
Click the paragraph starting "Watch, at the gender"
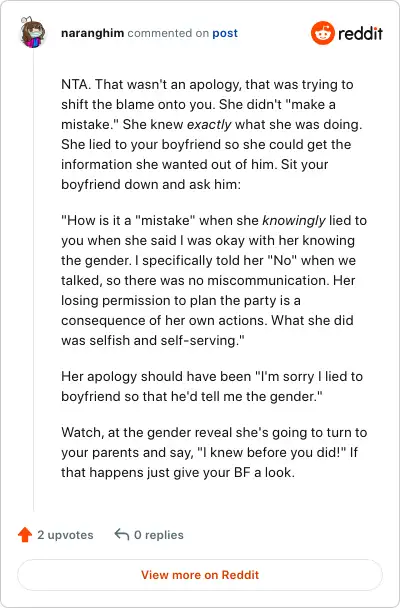tap(214, 453)
